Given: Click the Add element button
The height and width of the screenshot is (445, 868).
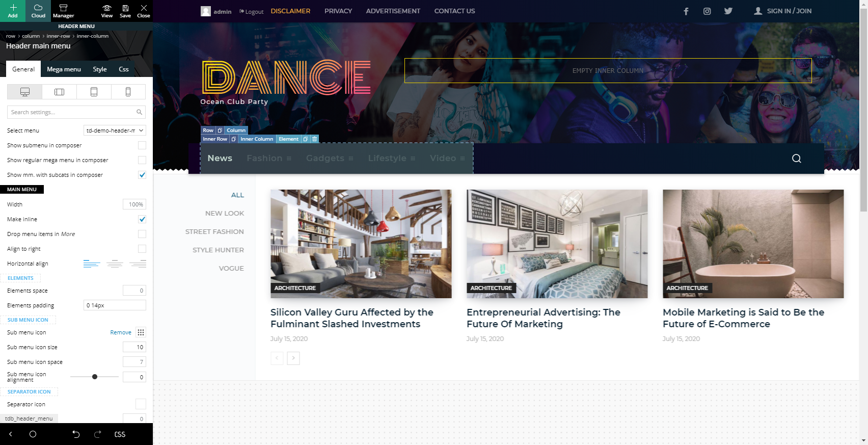Looking at the screenshot, I should click(13, 11).
